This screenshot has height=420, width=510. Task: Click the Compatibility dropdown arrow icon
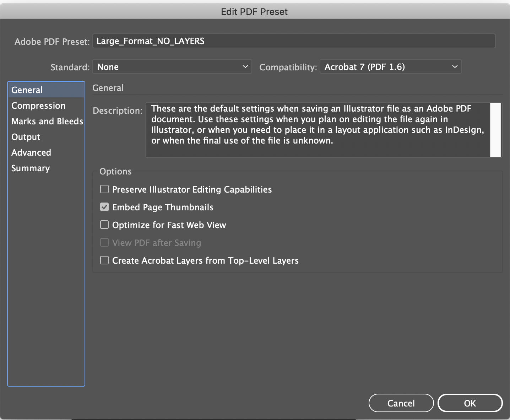pyautogui.click(x=455, y=66)
